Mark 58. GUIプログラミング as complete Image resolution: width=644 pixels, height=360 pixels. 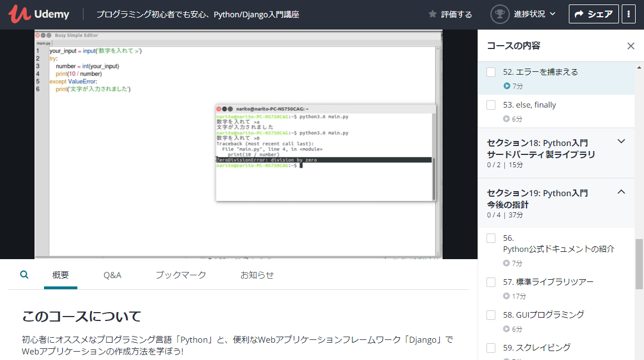[491, 315]
